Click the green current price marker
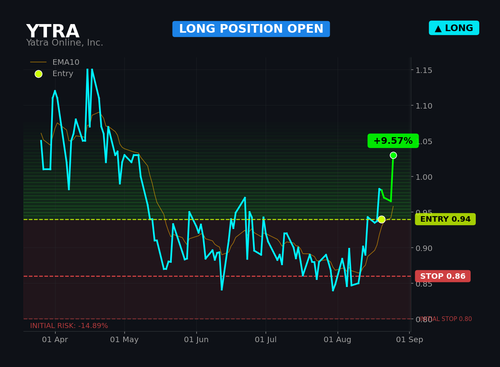500x367 pixels. [x=393, y=155]
